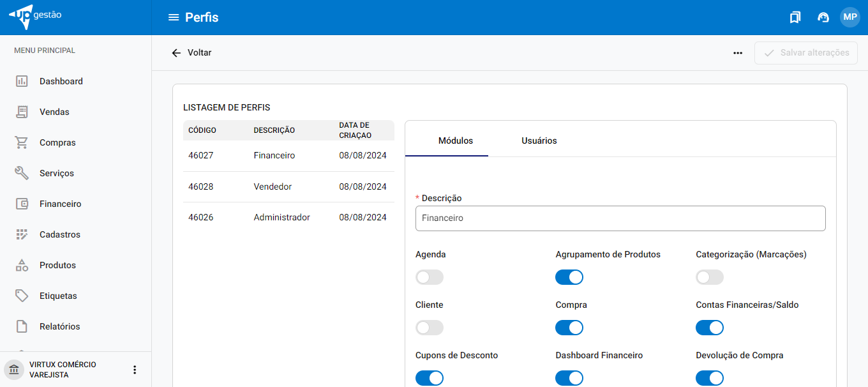The height and width of the screenshot is (387, 868).
Task: Click the Compras shopping cart icon
Action: click(x=22, y=142)
